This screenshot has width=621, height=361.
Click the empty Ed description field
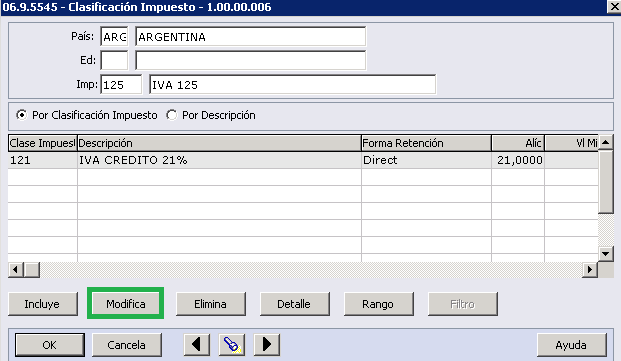tap(250, 61)
